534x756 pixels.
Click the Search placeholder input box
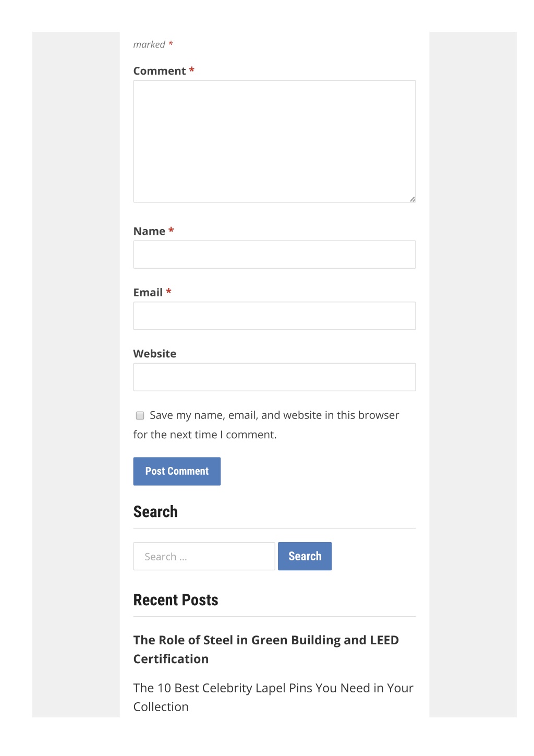204,556
